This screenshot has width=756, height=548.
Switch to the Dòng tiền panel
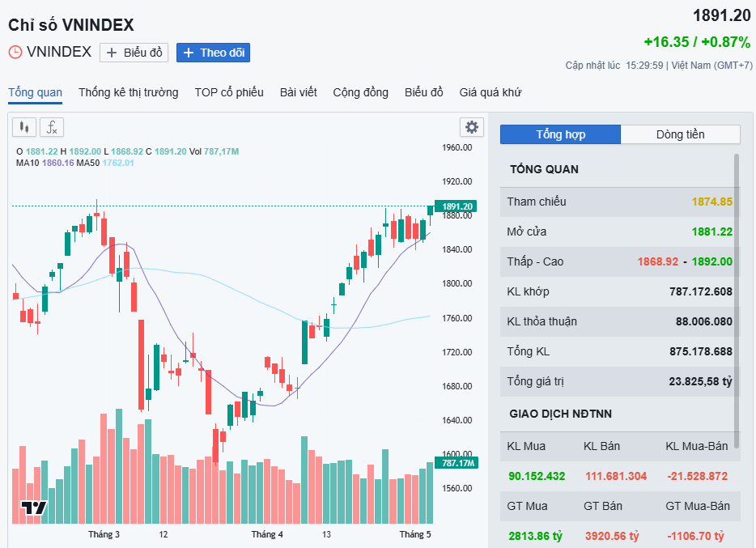tap(680, 134)
